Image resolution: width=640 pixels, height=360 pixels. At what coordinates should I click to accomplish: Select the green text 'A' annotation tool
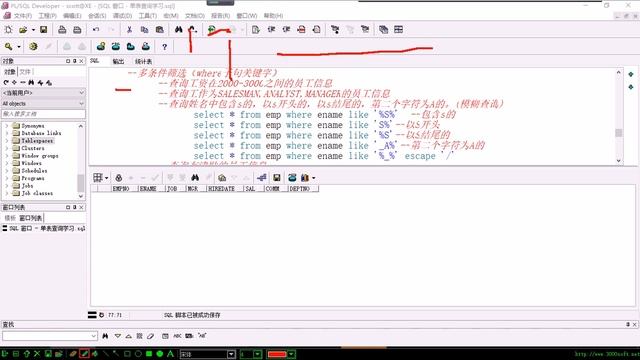(x=171, y=354)
